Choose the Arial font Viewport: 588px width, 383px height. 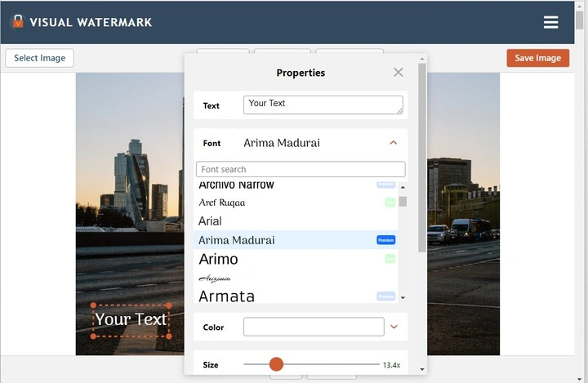[x=296, y=221]
